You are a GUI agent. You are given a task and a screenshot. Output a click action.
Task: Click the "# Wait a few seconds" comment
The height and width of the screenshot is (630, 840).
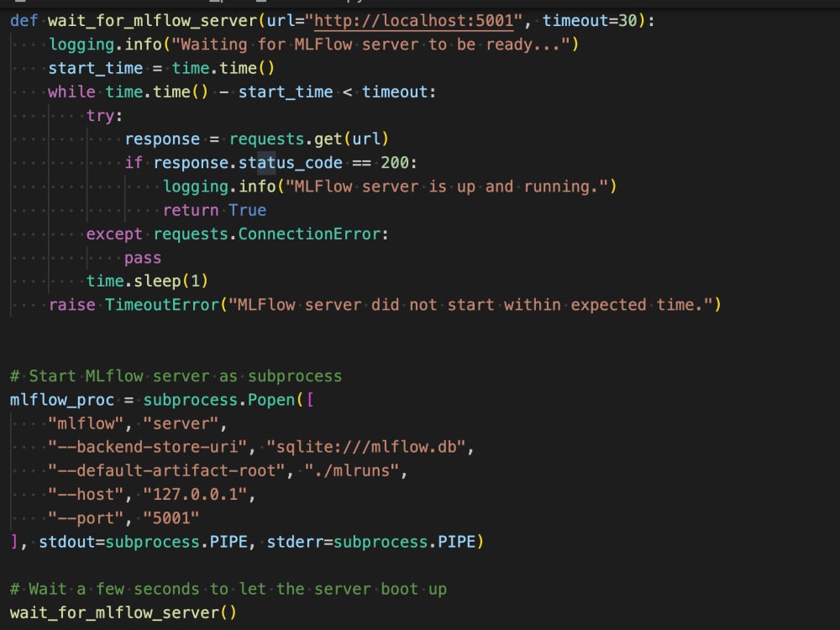[x=228, y=589]
